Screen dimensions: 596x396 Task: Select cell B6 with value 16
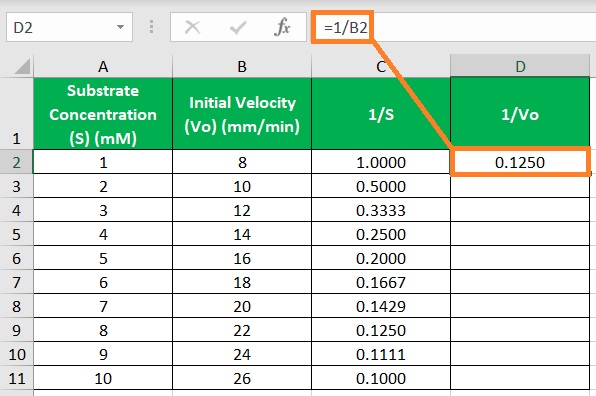pyautogui.click(x=242, y=258)
